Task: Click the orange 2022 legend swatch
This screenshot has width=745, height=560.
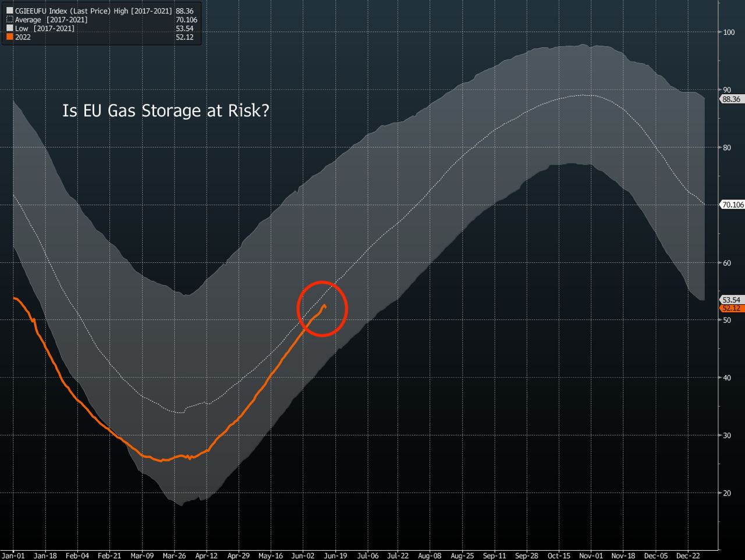Action: (9, 37)
